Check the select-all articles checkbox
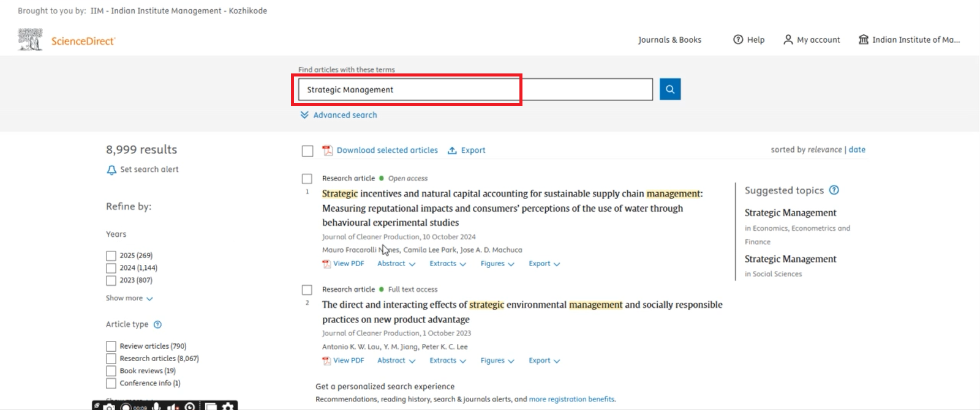This screenshot has height=410, width=980. point(307,151)
